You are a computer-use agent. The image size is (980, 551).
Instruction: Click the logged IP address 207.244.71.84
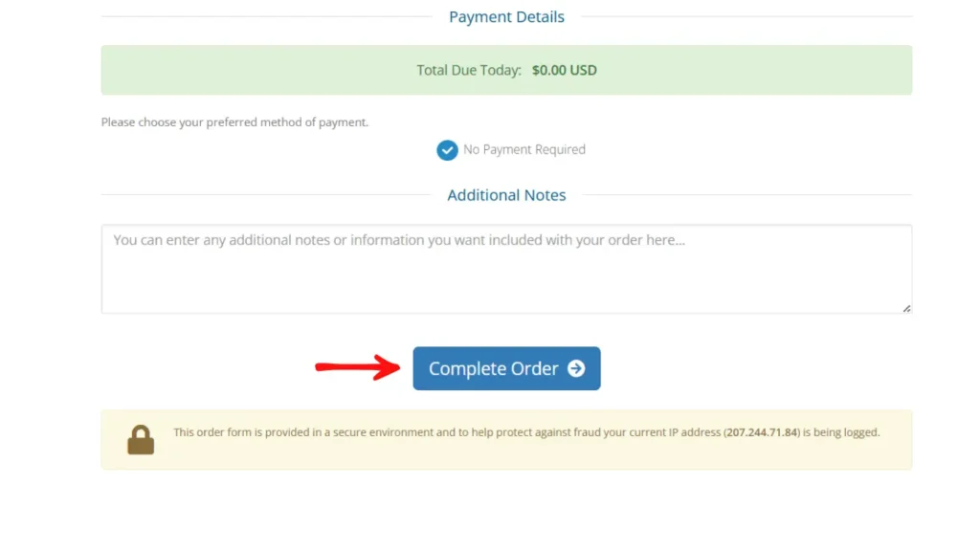pyautogui.click(x=762, y=432)
